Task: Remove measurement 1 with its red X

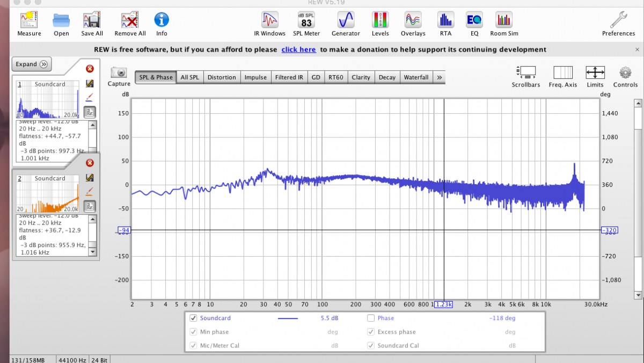Action: point(90,69)
